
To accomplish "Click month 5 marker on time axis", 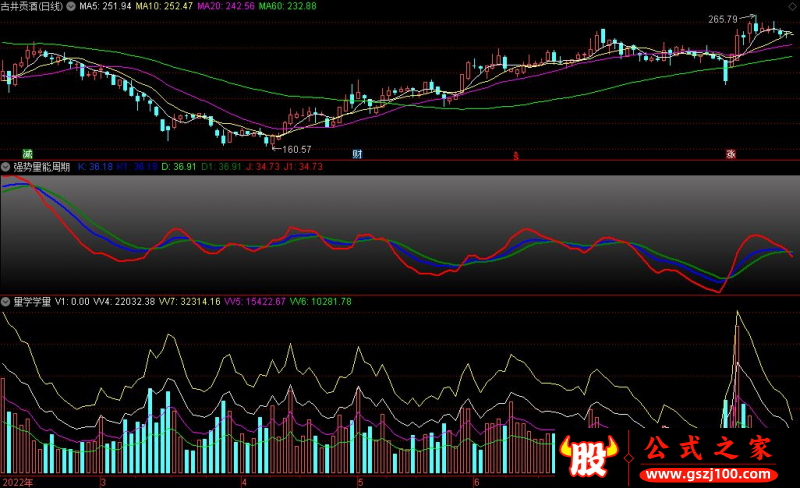I will click(360, 482).
